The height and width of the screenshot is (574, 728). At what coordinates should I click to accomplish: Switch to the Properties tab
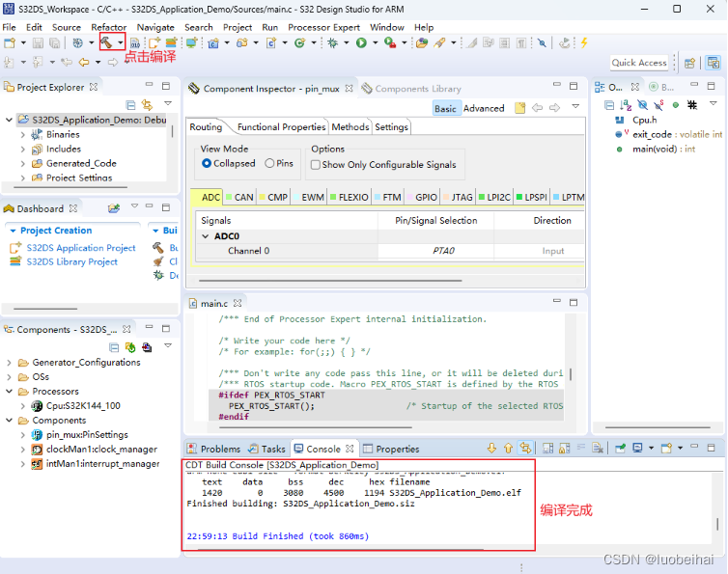click(x=391, y=449)
